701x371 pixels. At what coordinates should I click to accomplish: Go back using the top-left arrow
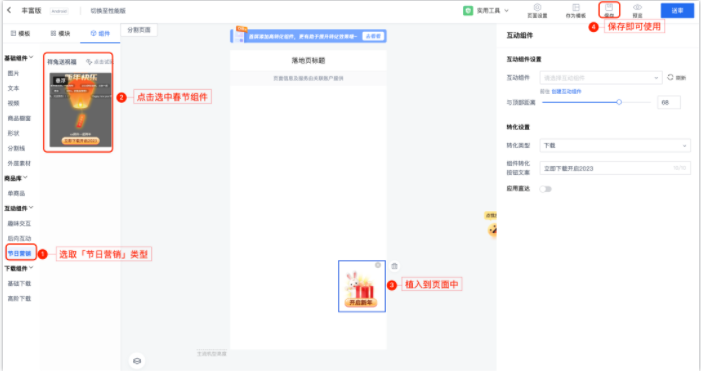tap(9, 10)
